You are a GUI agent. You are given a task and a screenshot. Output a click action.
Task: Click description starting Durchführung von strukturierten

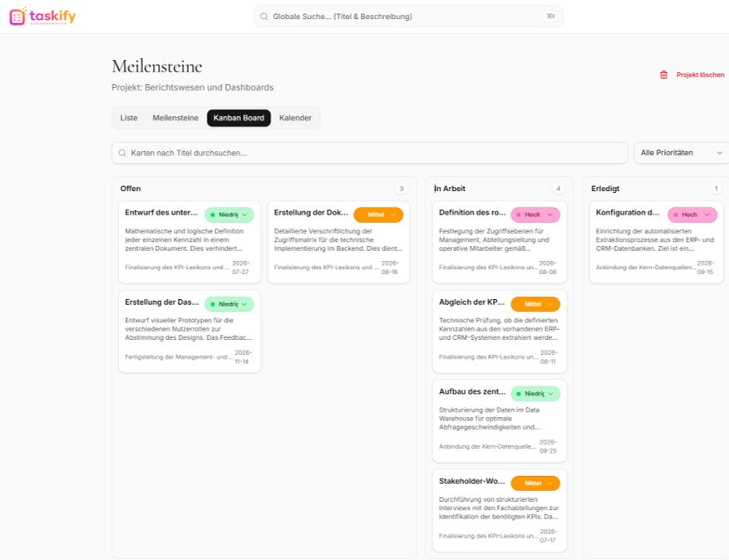point(499,508)
